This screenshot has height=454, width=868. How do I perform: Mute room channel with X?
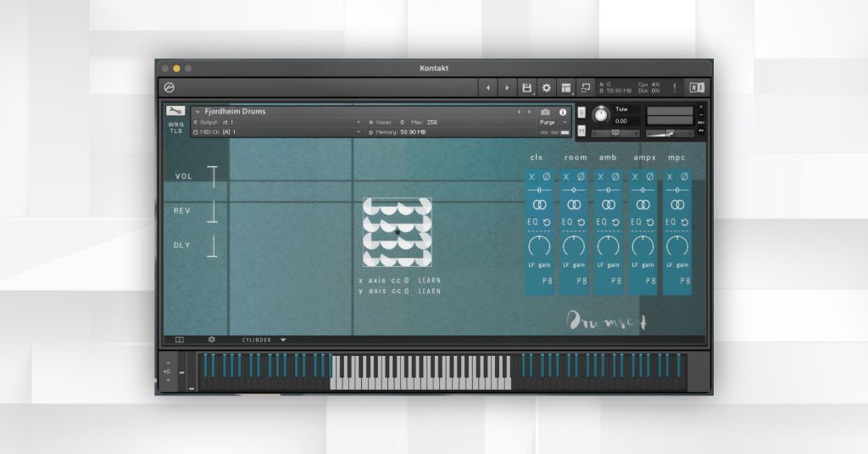[x=565, y=176]
